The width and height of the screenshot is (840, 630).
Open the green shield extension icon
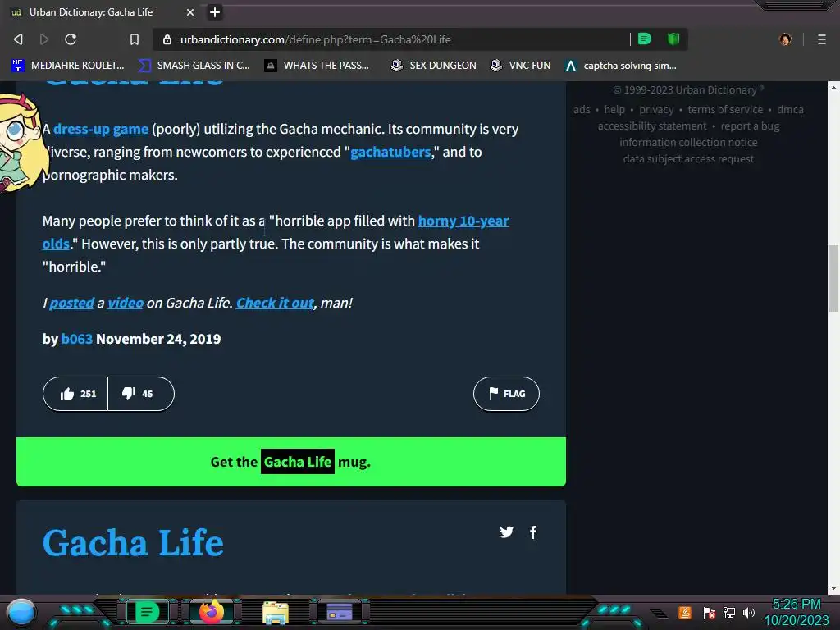[x=673, y=39]
